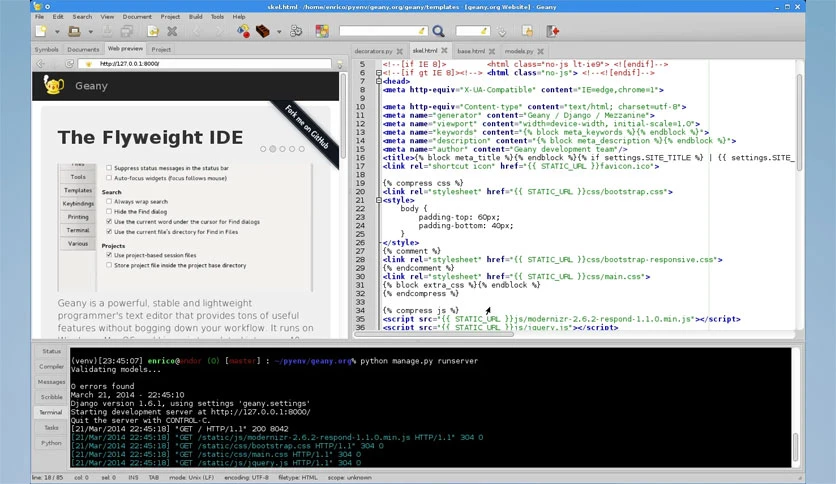The height and width of the screenshot is (484, 836).
Task: Open the Search menu
Action: (x=82, y=17)
